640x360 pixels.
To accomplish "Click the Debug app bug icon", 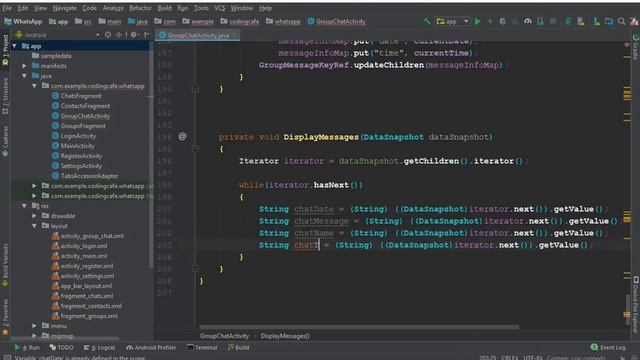I will (502, 21).
